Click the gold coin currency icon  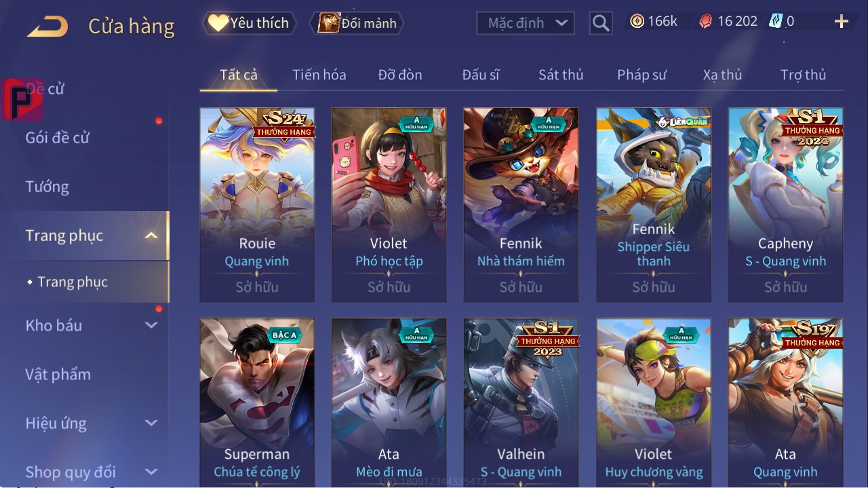(637, 22)
